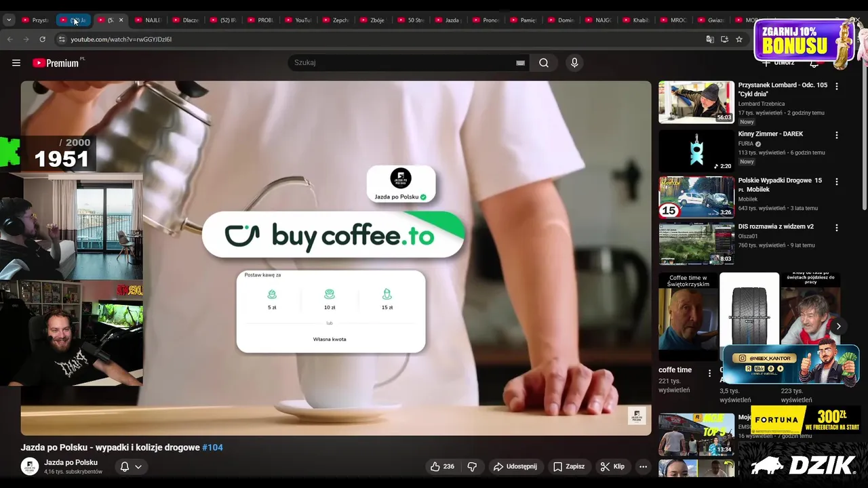868x488 pixels.
Task: Expand notification bell subscription dropdown
Action: click(131, 466)
